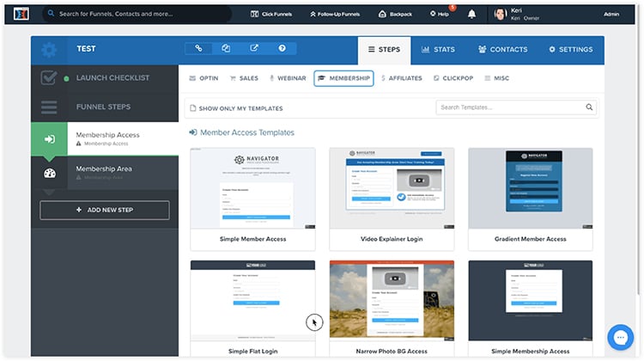The width and height of the screenshot is (644, 361).
Task: Click the search magnifier in templates box
Action: click(589, 107)
